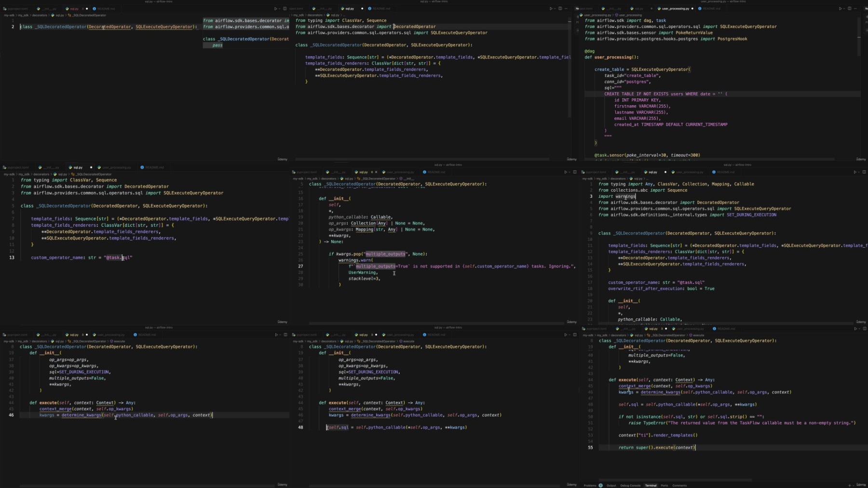
Task: Open the Debug Console panel tab
Action: pyautogui.click(x=630, y=485)
